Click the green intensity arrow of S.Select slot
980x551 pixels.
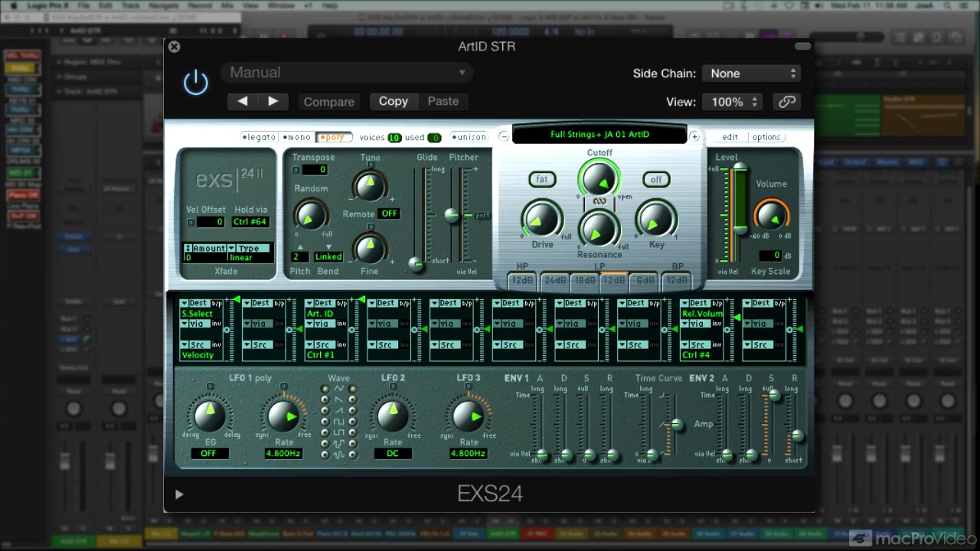click(236, 299)
